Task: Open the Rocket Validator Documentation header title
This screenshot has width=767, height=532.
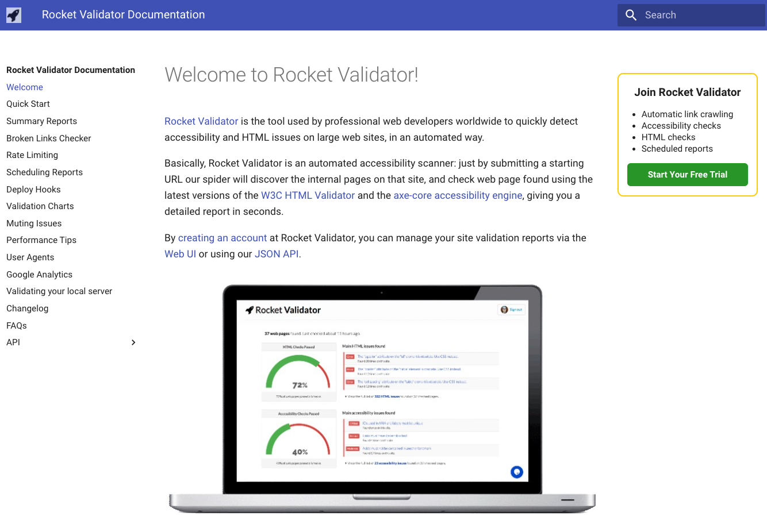Action: 123,15
